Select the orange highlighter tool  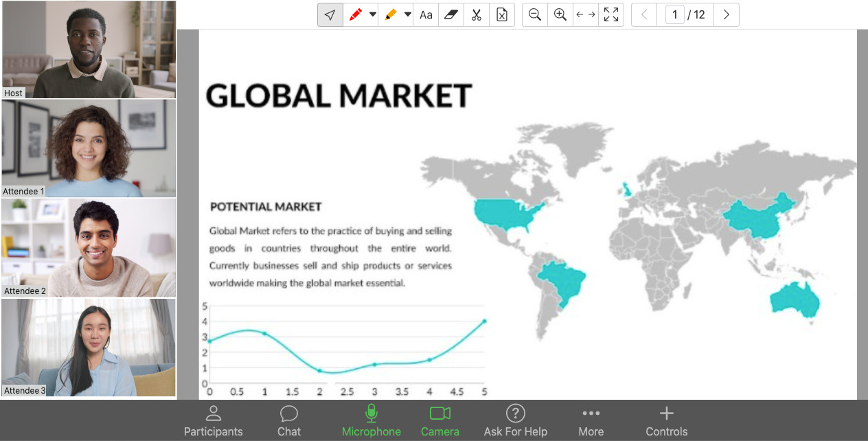(390, 14)
